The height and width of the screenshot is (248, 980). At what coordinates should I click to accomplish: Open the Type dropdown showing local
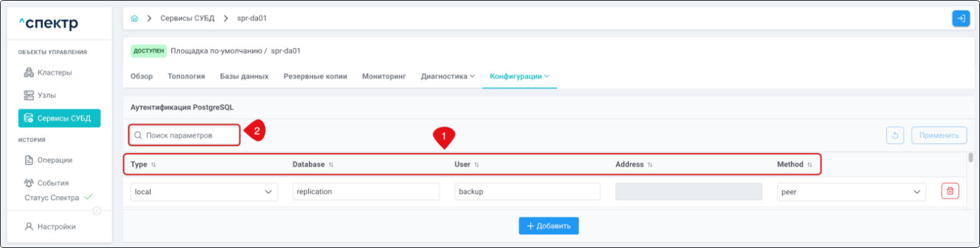(203, 192)
